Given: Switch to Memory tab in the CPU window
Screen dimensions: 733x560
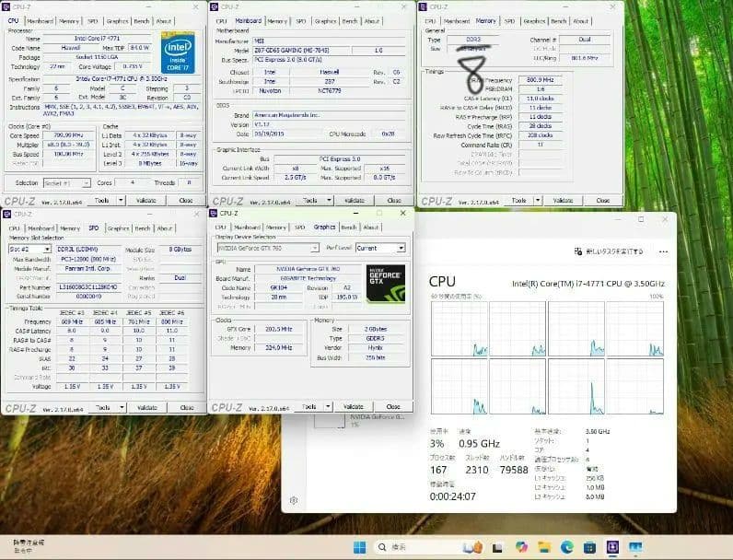Looking at the screenshot, I should [69, 21].
